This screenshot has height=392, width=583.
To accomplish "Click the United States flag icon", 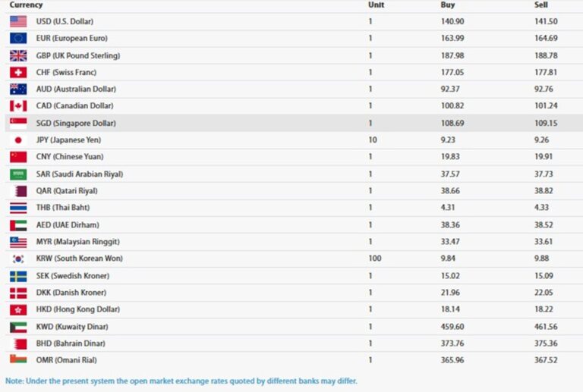I will [x=18, y=21].
